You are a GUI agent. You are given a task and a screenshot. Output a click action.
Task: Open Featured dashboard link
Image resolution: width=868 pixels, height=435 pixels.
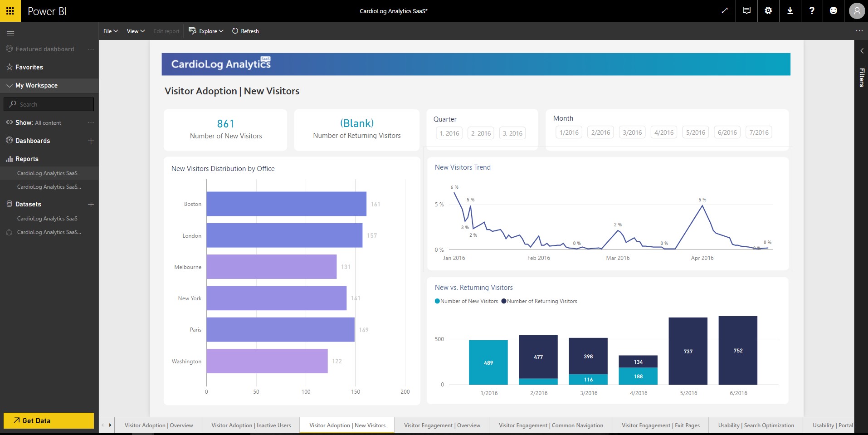44,49
